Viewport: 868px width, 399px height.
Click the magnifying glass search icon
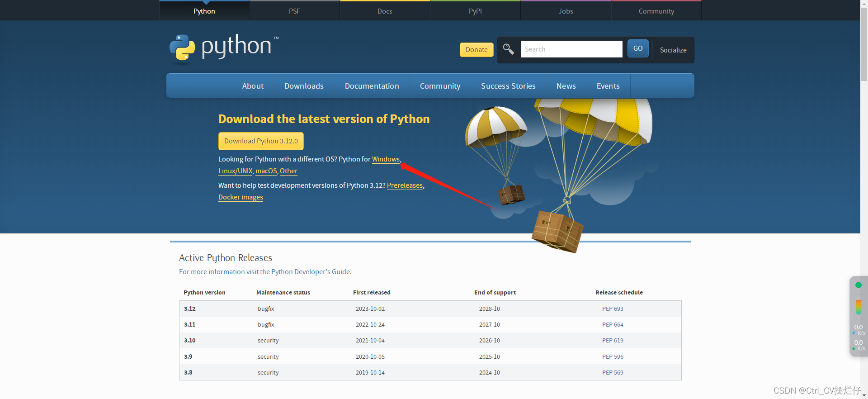coord(509,49)
